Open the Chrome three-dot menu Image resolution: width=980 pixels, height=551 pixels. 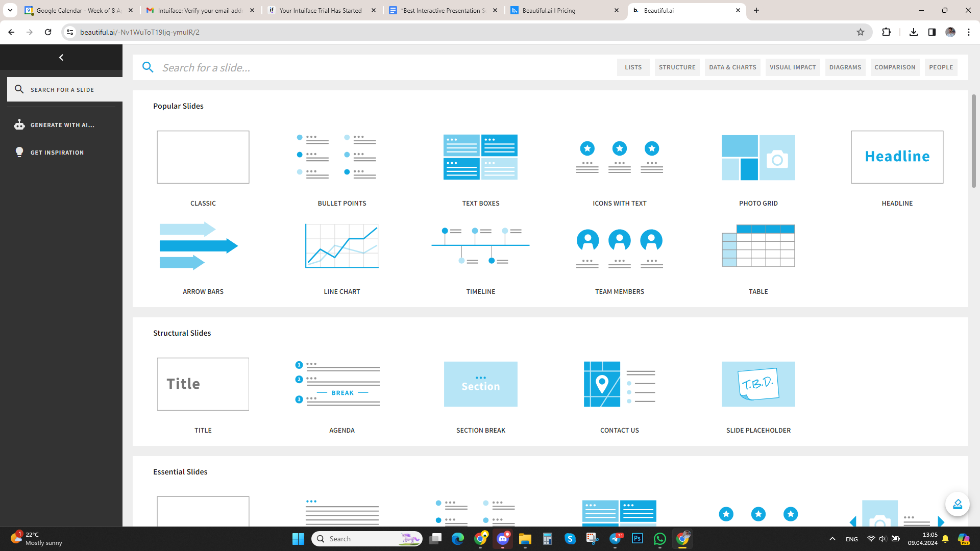(968, 32)
